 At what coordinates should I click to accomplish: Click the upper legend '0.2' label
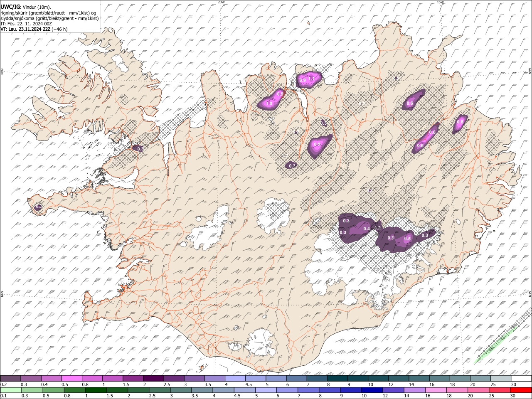(4, 385)
